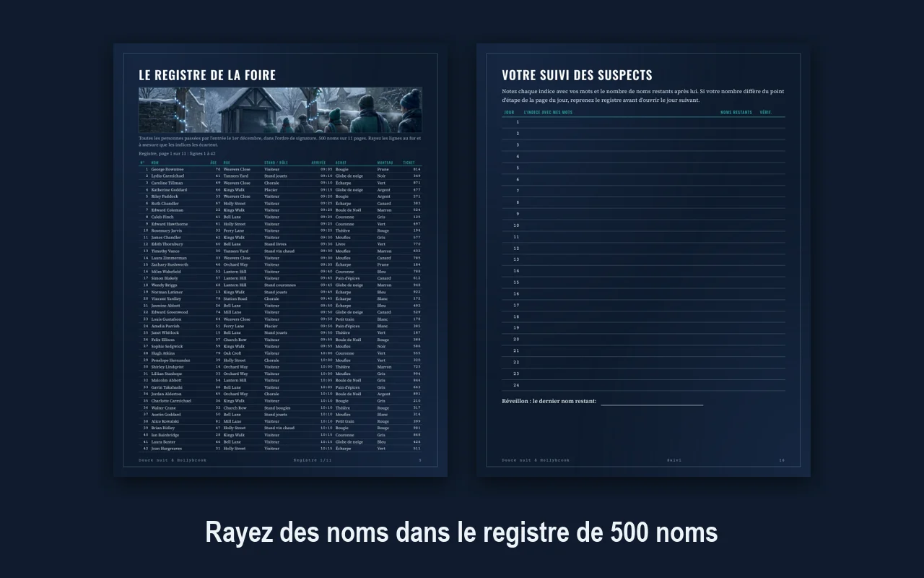
Task: Click the "Nom" column header in the register
Action: (155, 163)
